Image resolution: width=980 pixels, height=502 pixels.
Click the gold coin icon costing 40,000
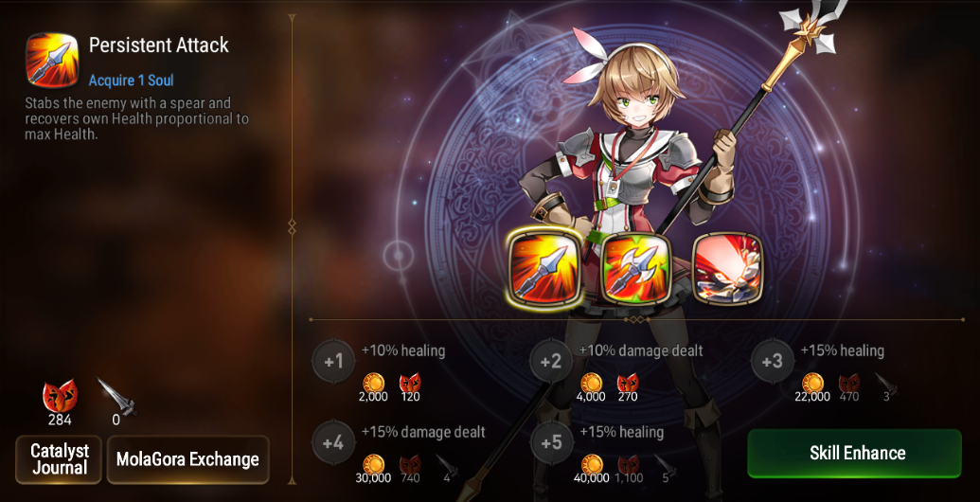pyautogui.click(x=592, y=464)
